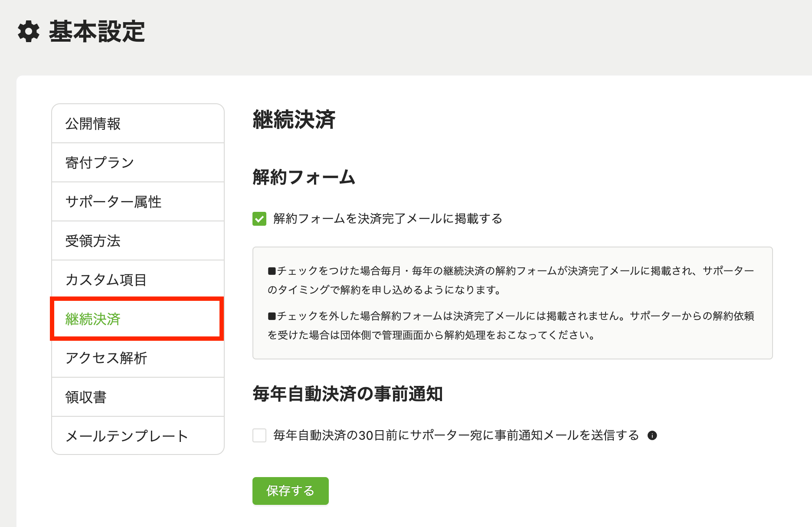The height and width of the screenshot is (527, 812).
Task: Enable 毎年自動決済の30日前 pre-notification mail checkbox
Action: coord(259,435)
